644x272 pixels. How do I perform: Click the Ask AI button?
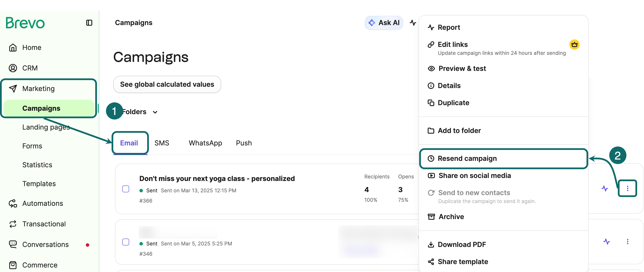[384, 23]
